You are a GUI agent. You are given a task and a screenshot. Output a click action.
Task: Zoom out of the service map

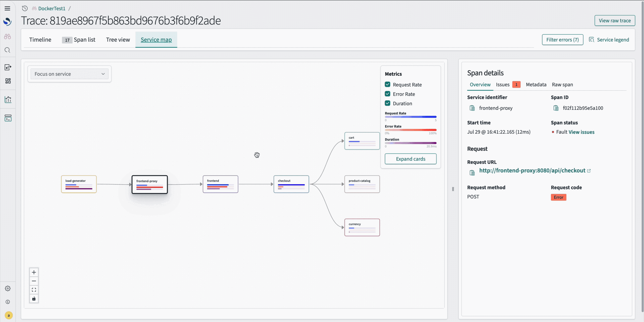[x=34, y=281]
